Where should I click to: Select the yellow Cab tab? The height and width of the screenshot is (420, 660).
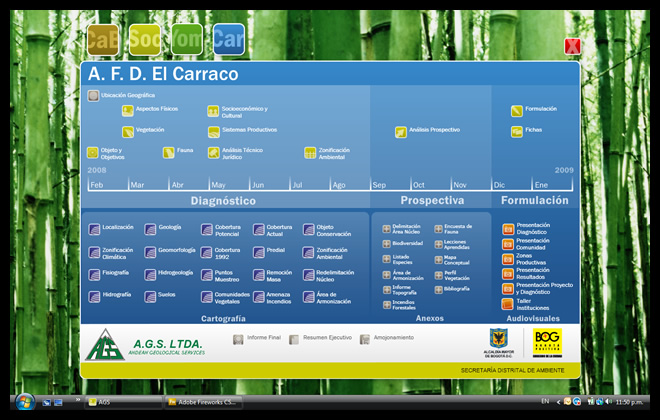103,39
